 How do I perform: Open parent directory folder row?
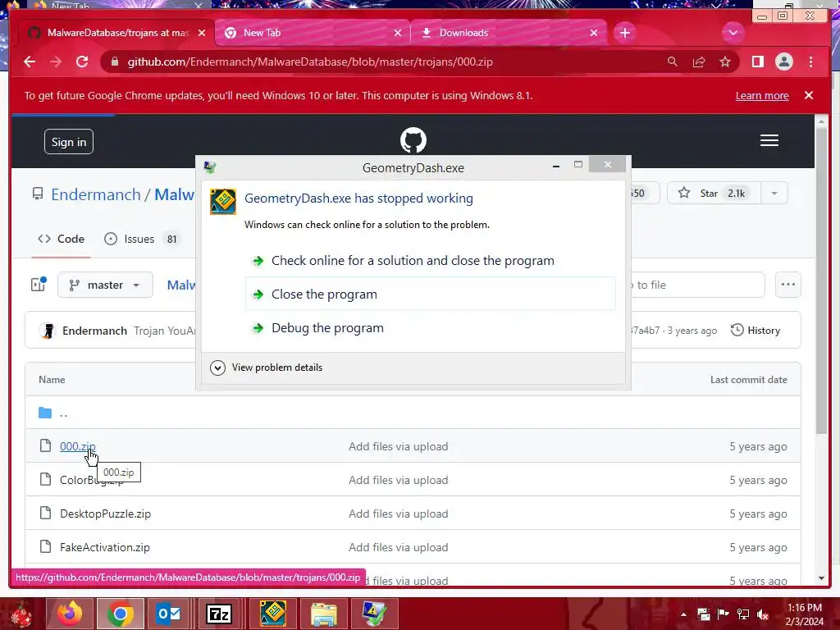[x=413, y=413]
